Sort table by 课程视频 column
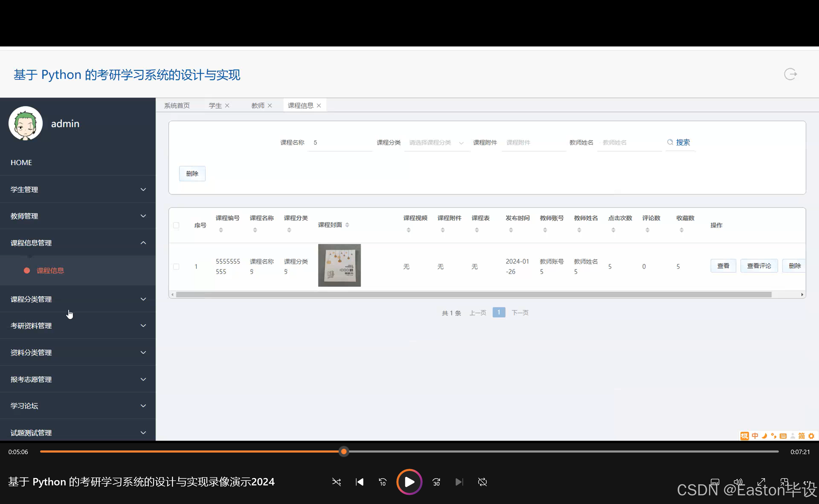 point(409,230)
